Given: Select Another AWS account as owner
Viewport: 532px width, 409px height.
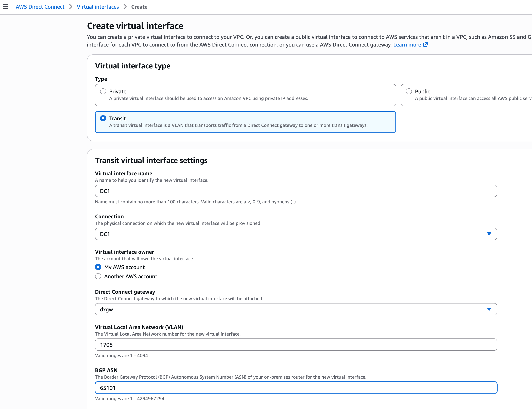Looking at the screenshot, I should pyautogui.click(x=98, y=276).
